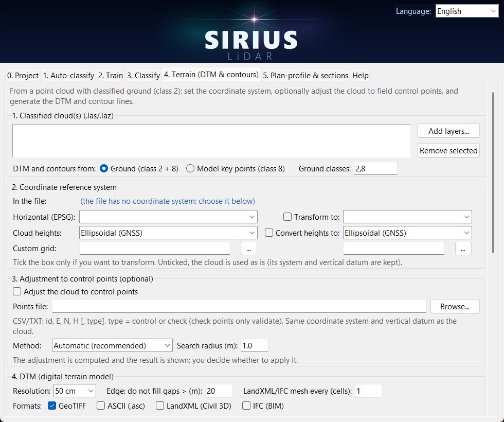Click the Points file input field
Screen dimensions: 504x422
tap(239, 307)
